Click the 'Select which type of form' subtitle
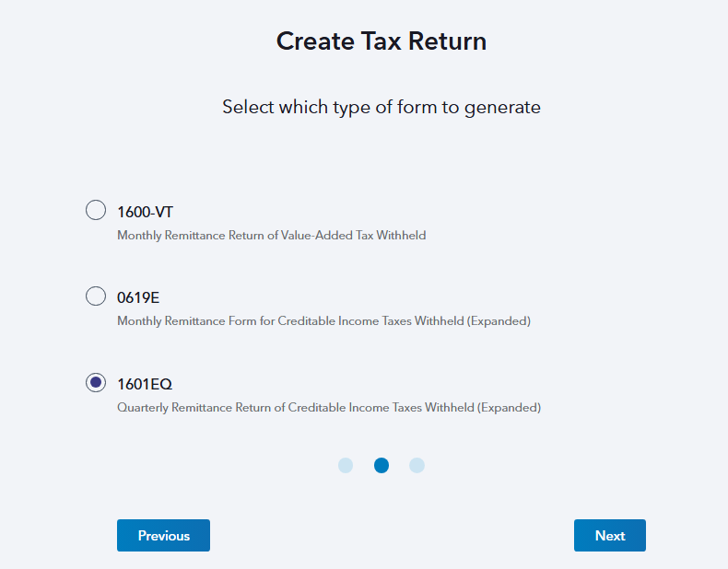 (382, 107)
